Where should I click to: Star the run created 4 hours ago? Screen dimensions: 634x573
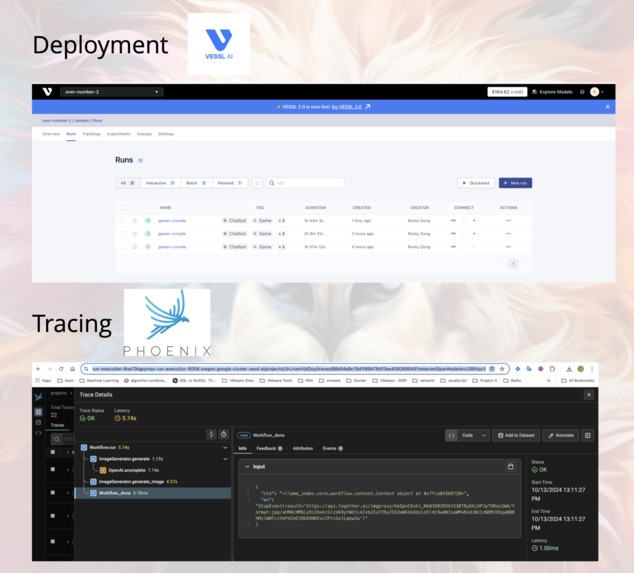135,247
